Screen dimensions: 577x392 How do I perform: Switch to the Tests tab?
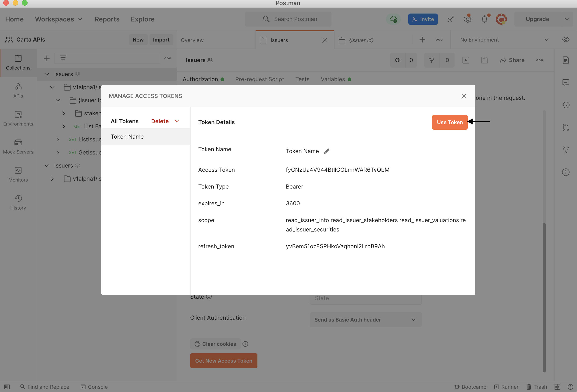click(x=302, y=79)
